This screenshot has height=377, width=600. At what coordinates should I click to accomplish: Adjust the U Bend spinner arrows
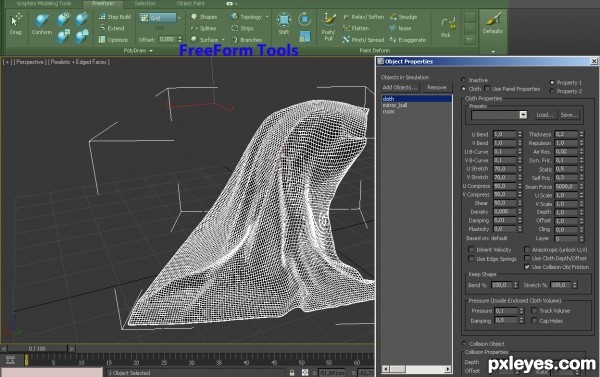pyautogui.click(x=520, y=134)
